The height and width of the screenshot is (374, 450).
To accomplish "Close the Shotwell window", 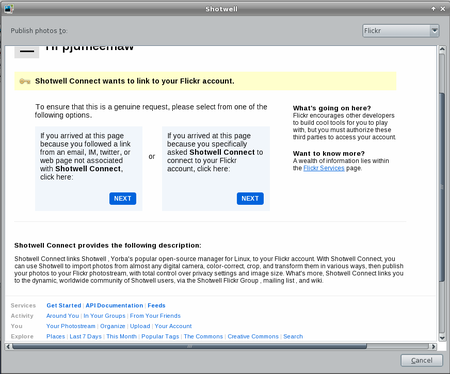I will (x=443, y=9).
